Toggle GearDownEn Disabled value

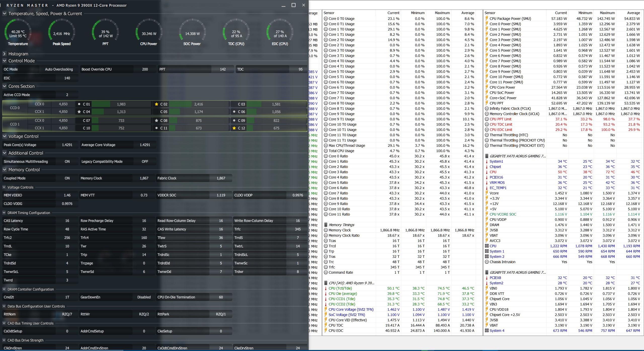144,297
